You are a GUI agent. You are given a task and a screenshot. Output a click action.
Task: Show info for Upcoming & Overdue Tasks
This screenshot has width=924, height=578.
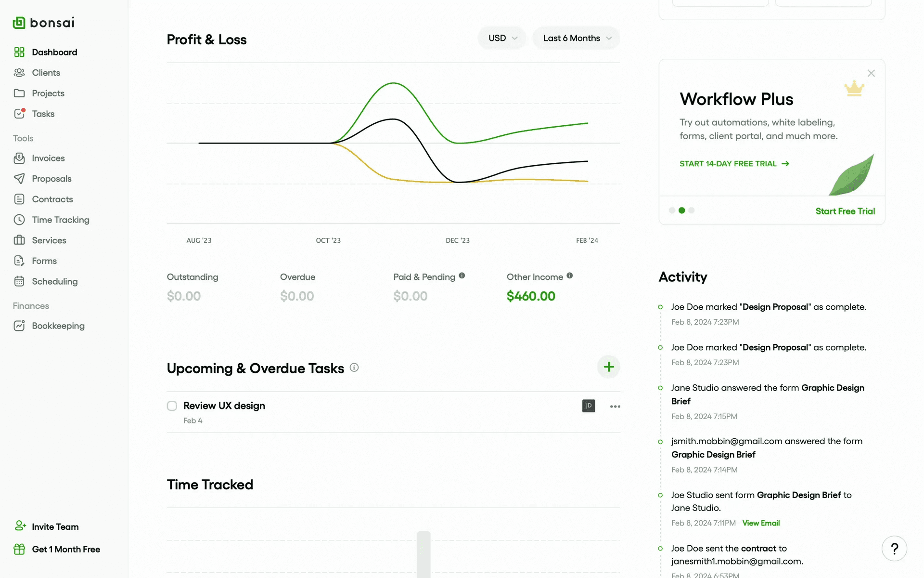pos(354,368)
